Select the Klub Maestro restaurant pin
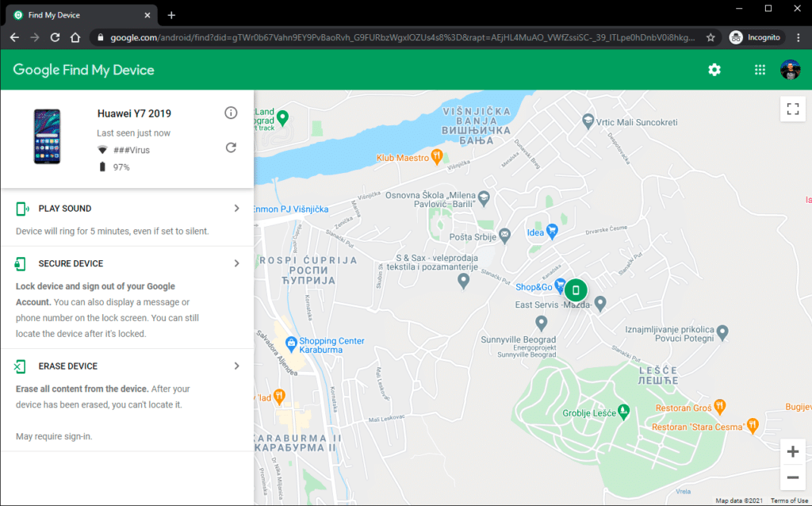 437,156
